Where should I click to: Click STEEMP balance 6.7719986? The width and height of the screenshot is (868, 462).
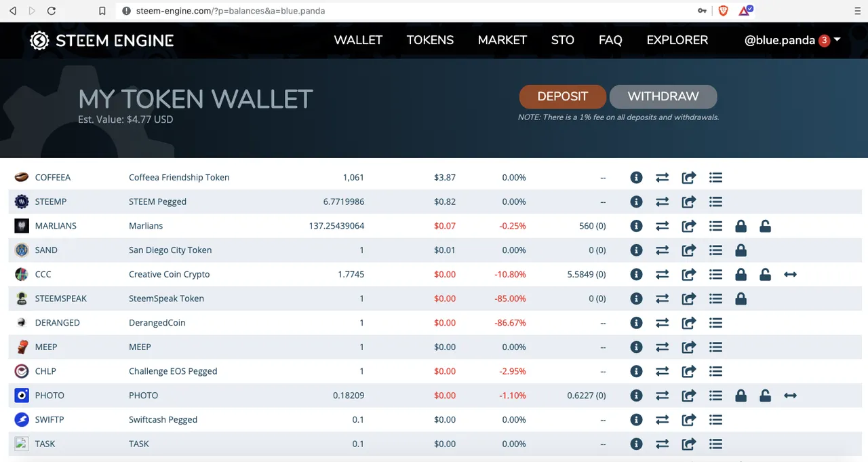(344, 202)
